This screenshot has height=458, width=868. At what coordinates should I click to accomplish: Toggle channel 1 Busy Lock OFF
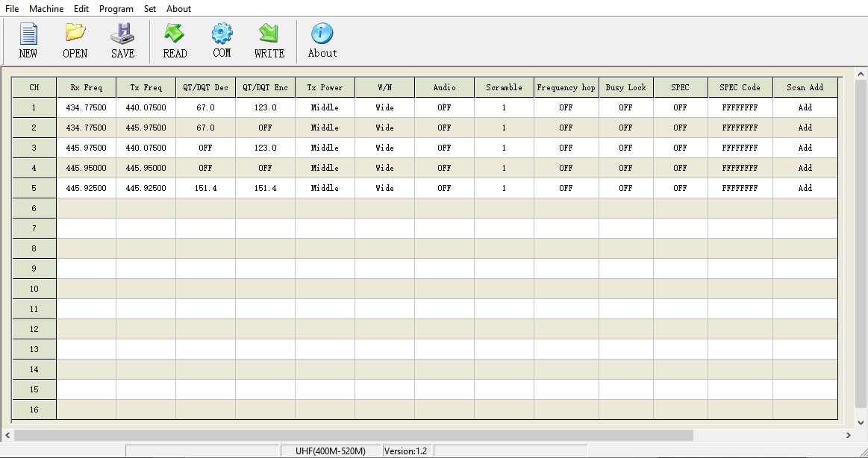pos(625,108)
